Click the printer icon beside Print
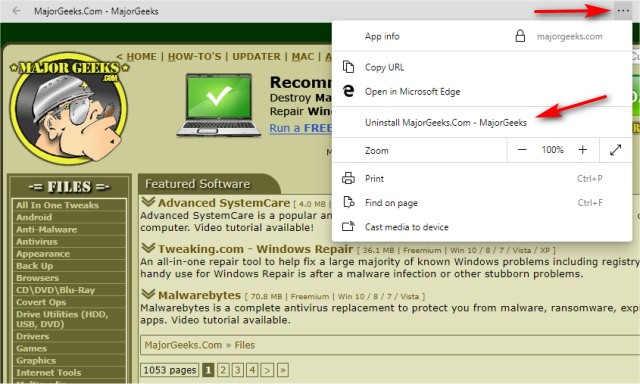The width and height of the screenshot is (640, 384). 348,178
